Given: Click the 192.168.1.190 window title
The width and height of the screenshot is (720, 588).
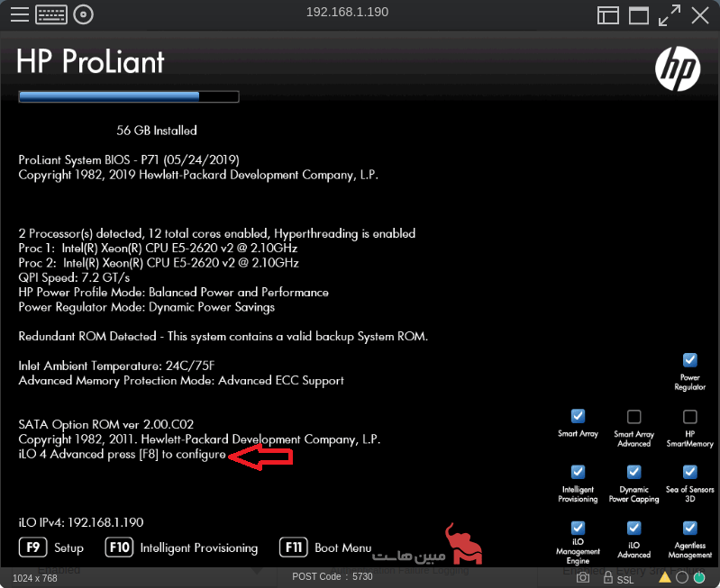Looking at the screenshot, I should pos(347,12).
